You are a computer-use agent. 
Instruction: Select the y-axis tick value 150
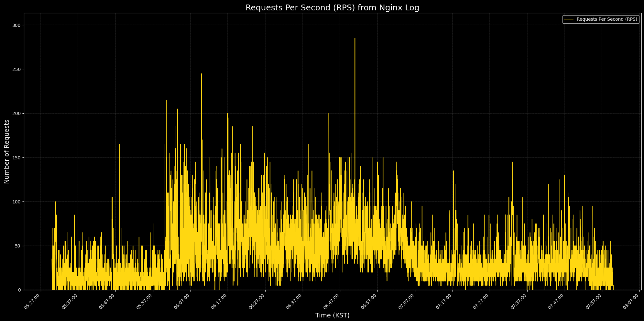click(16, 158)
